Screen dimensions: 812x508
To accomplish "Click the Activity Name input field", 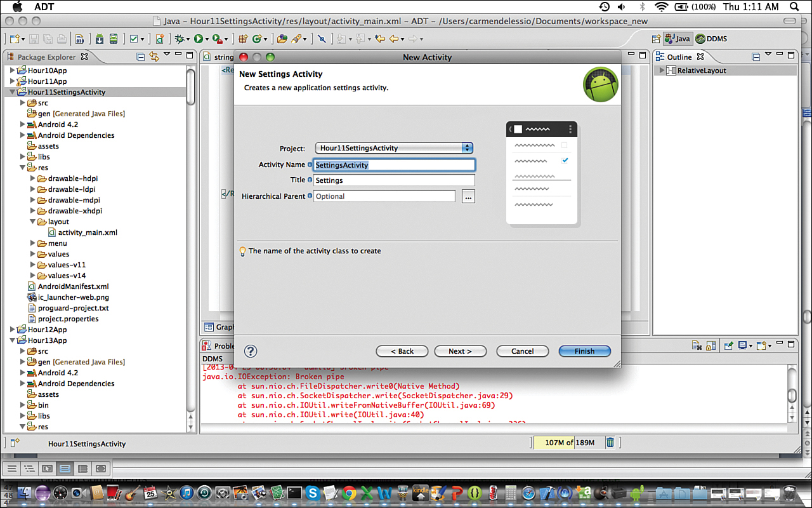I will coord(394,164).
